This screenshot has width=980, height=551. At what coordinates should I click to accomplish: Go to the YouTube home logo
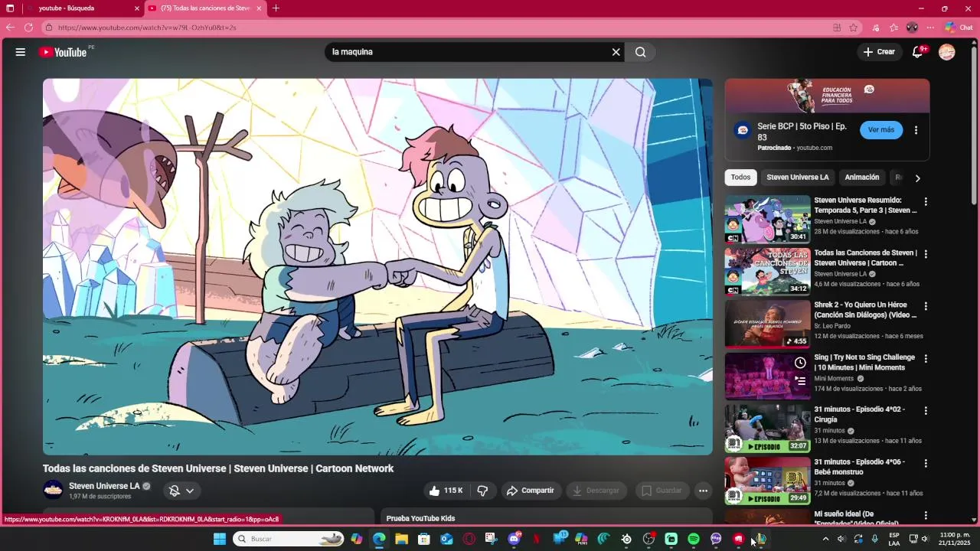[x=63, y=52]
